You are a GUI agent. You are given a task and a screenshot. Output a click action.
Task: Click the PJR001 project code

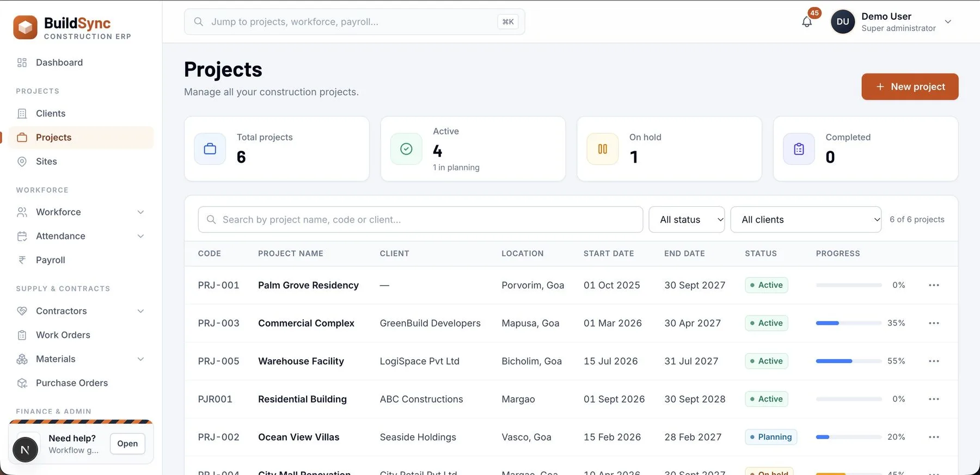point(215,399)
